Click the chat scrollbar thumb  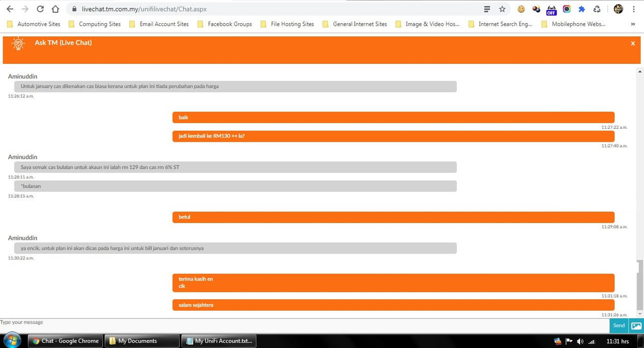coord(640,285)
